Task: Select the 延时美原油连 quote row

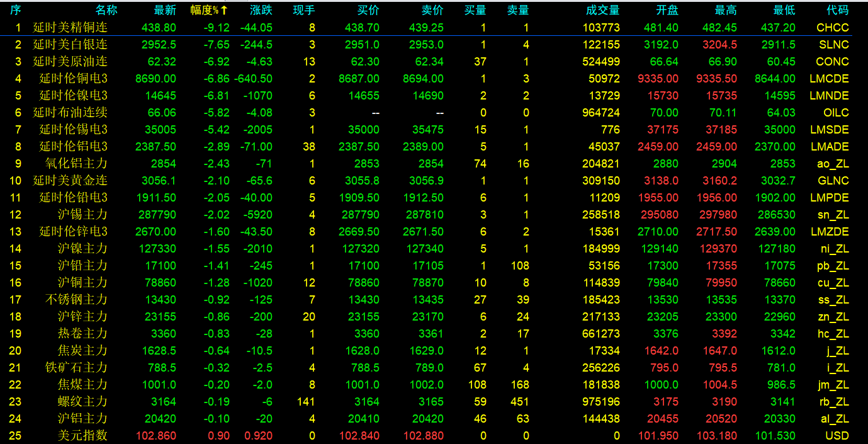Action: pos(70,62)
